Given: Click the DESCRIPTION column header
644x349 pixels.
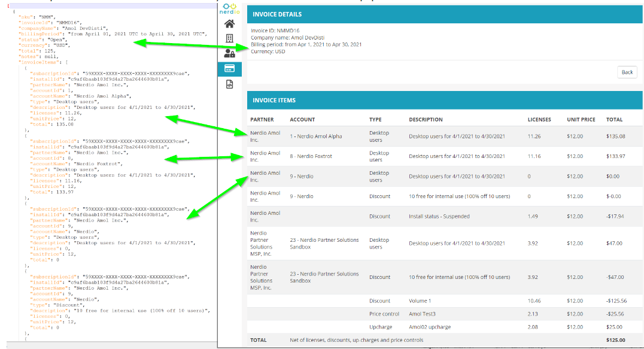Looking at the screenshot, I should click(426, 120).
